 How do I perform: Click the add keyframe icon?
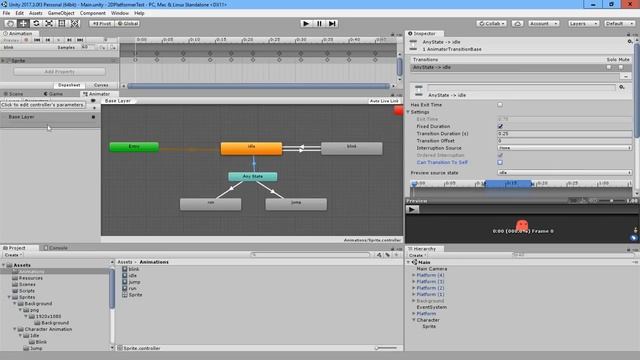tap(102, 48)
